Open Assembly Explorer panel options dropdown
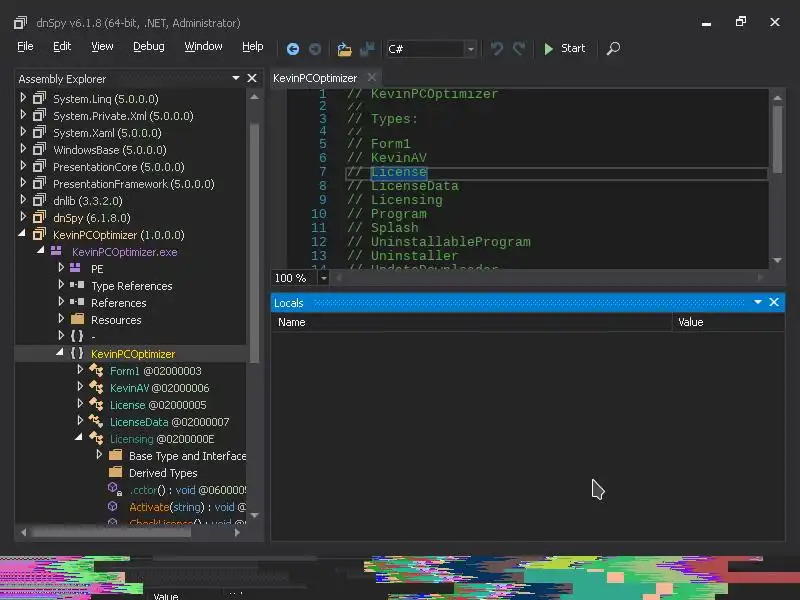Screen dimensions: 800x600 coord(236,78)
